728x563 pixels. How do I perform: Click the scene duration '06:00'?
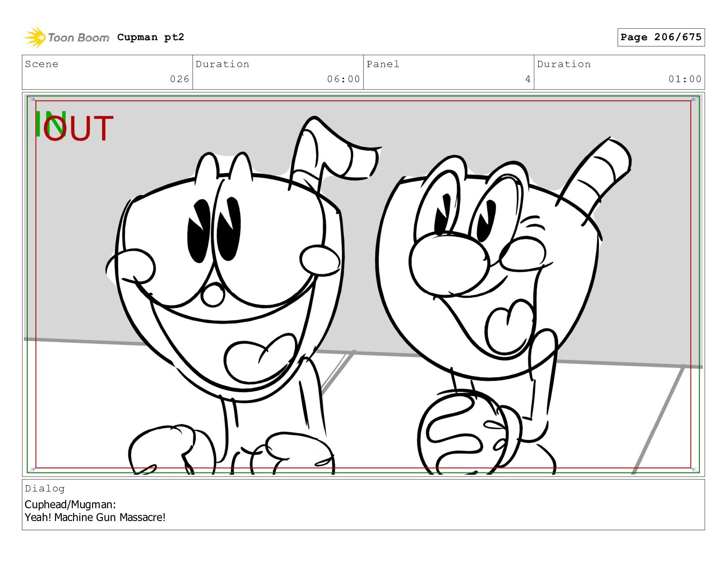343,79
